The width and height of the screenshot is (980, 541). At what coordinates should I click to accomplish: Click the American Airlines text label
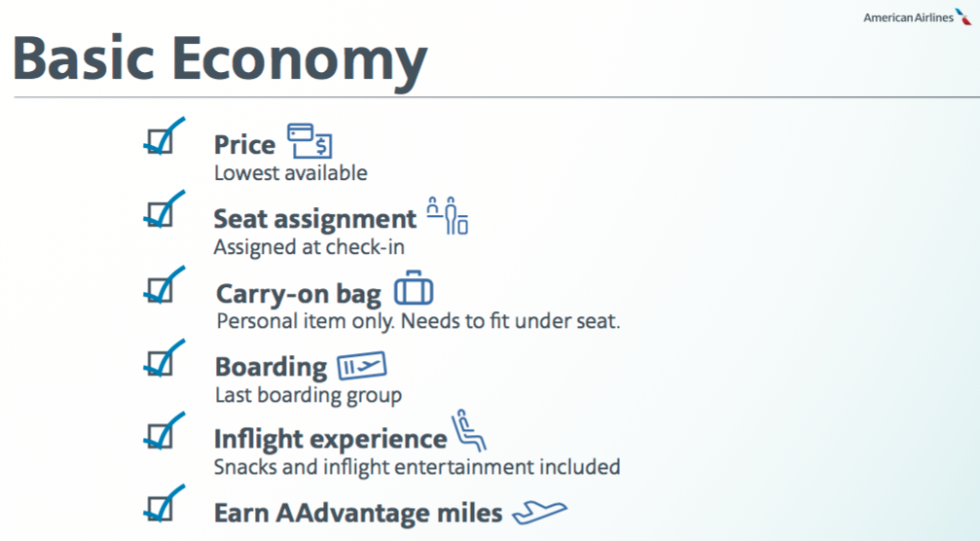pyautogui.click(x=909, y=18)
